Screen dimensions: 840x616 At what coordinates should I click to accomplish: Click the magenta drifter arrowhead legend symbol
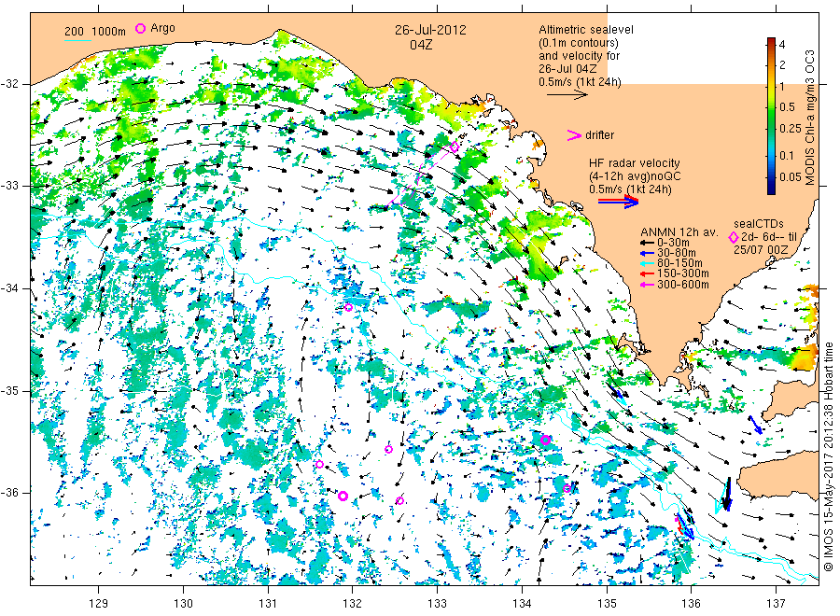tap(574, 135)
